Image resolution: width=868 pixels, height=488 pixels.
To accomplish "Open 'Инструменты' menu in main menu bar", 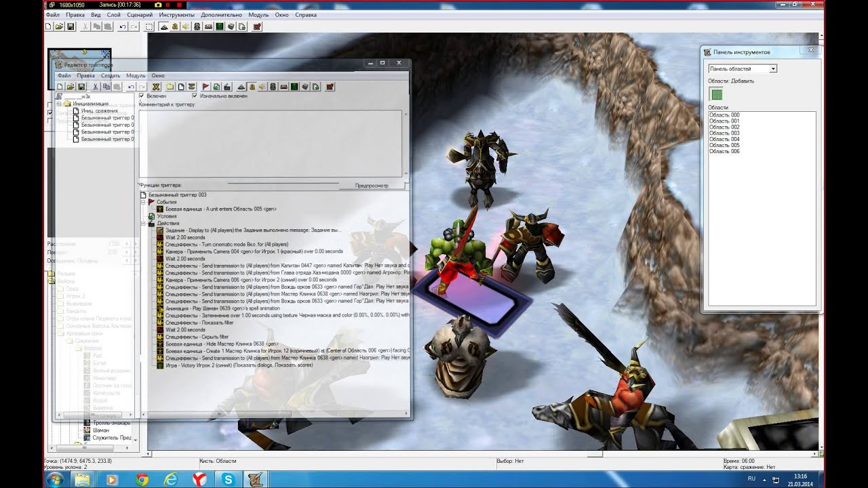I will 177,15.
